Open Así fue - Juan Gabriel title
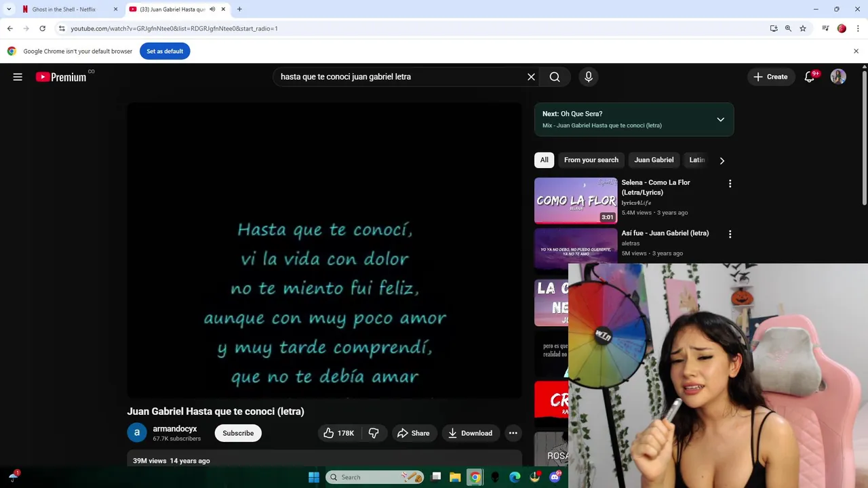Image resolution: width=868 pixels, height=488 pixels. (665, 233)
